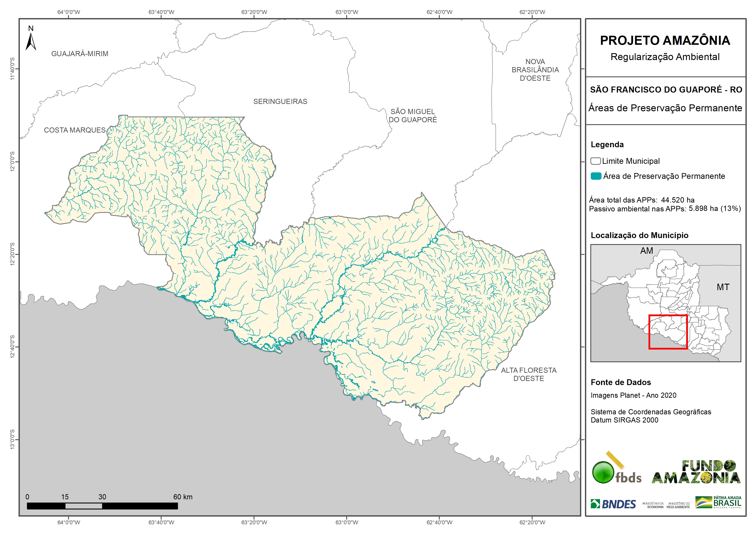This screenshot has height=534, width=756.
Task: Click the BNDES logo
Action: [613, 504]
